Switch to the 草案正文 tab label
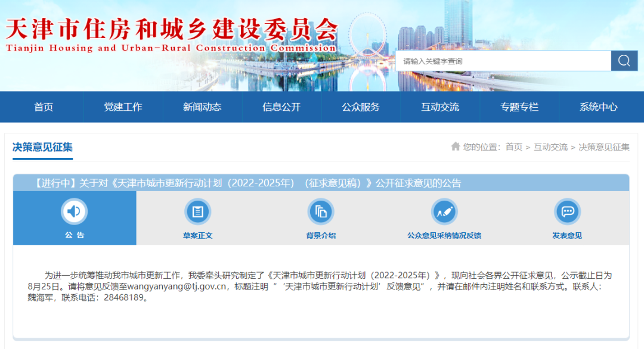 [x=197, y=235]
